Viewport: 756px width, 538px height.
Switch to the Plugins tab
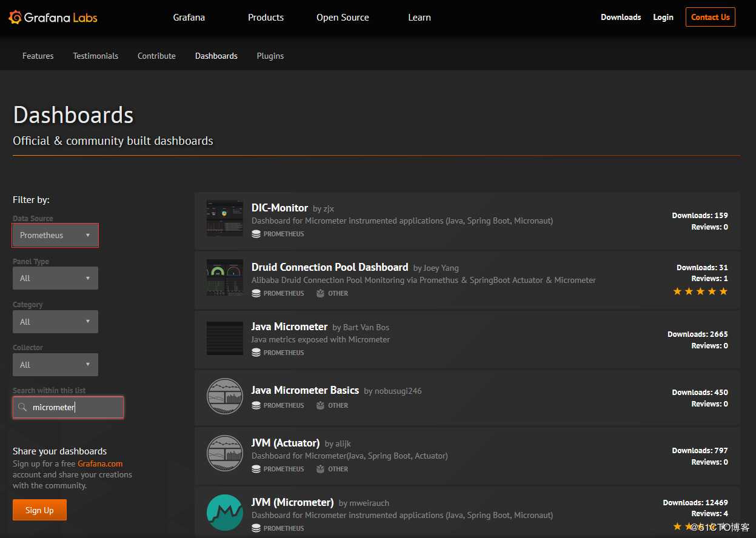coord(270,56)
